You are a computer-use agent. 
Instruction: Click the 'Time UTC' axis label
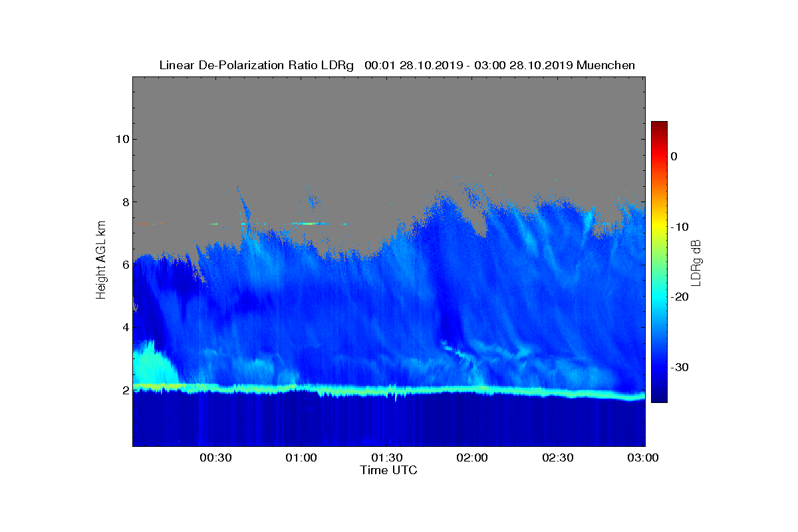389,470
